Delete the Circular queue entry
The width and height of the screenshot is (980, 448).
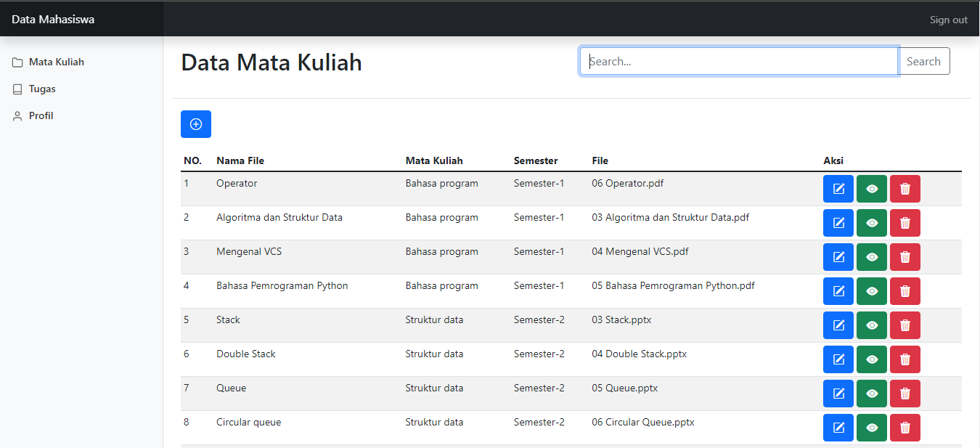(x=905, y=428)
